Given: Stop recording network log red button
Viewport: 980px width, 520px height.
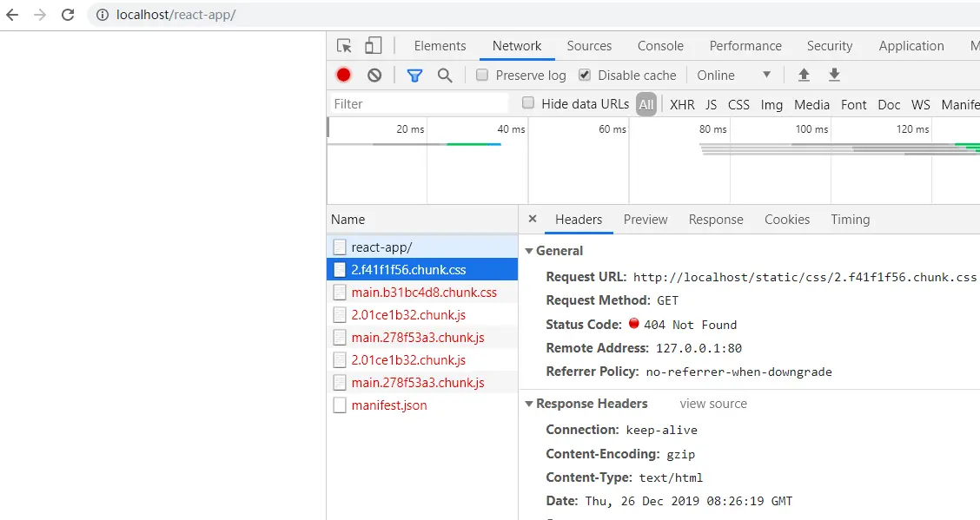Looking at the screenshot, I should point(343,75).
